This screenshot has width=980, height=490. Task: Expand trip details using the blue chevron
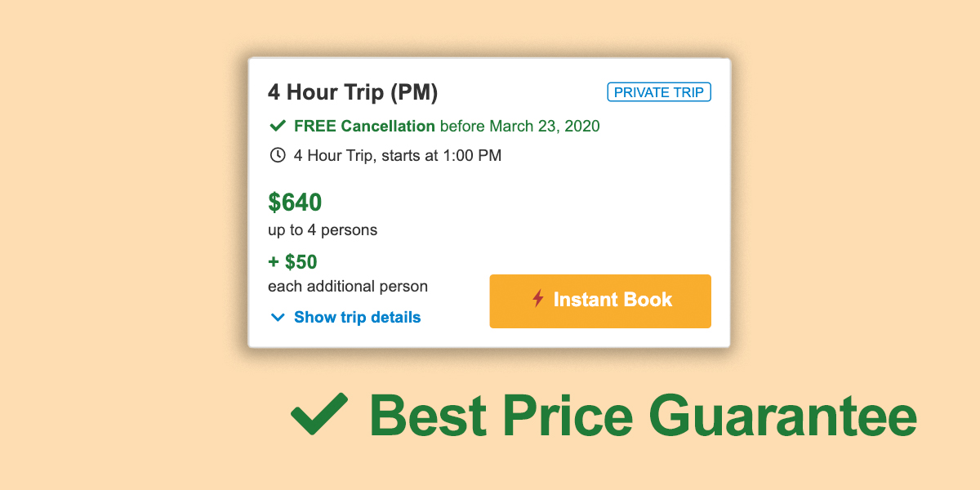[277, 317]
